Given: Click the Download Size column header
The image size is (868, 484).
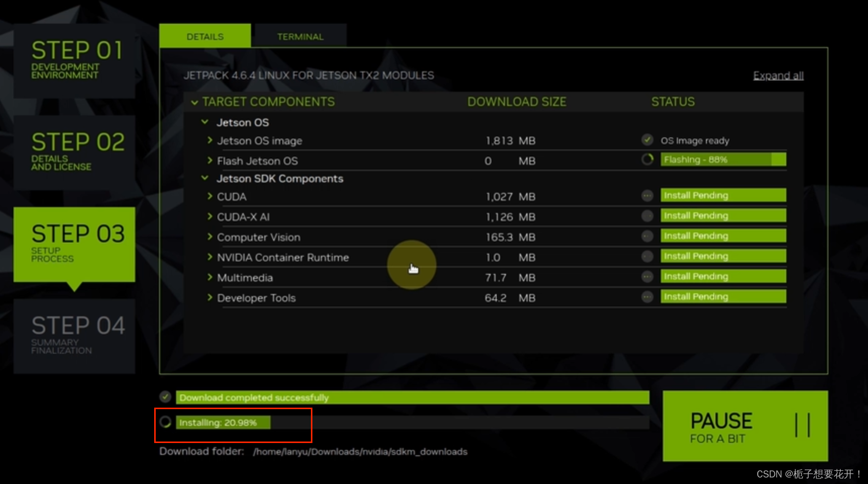Looking at the screenshot, I should pyautogui.click(x=517, y=102).
